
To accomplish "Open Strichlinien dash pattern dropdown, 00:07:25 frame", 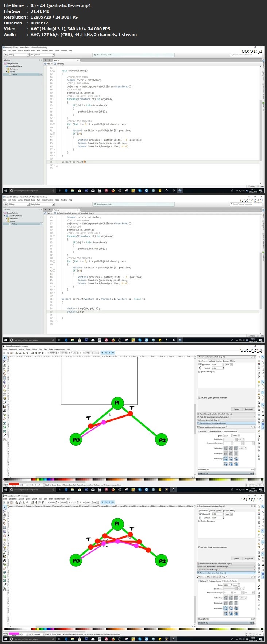I will click(231, 589).
